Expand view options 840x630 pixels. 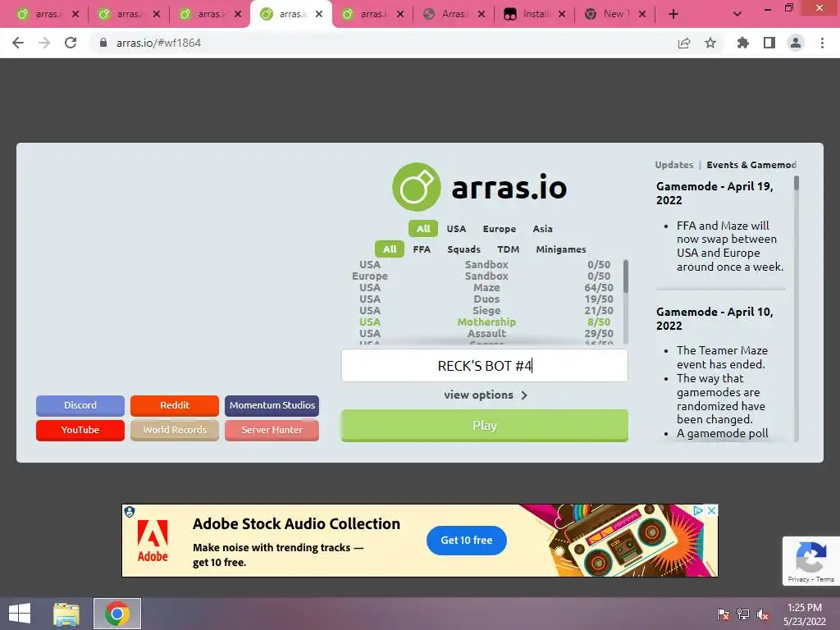(486, 395)
